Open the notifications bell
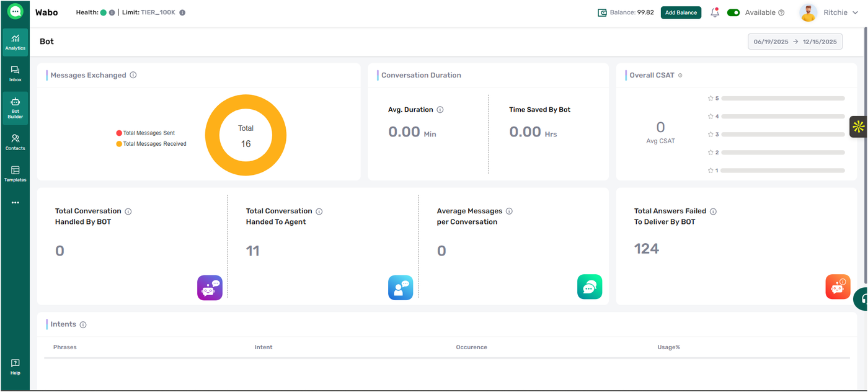Screen dimensions: 868x392 715,12
